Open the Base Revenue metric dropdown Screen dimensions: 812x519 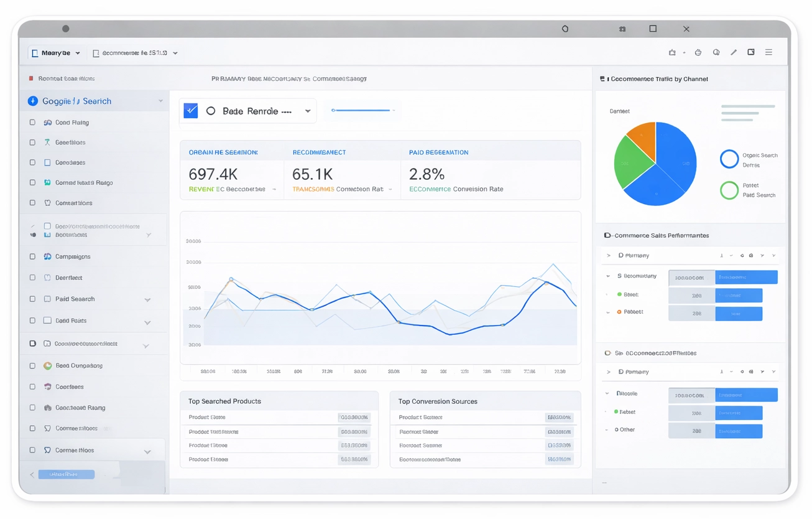point(308,110)
